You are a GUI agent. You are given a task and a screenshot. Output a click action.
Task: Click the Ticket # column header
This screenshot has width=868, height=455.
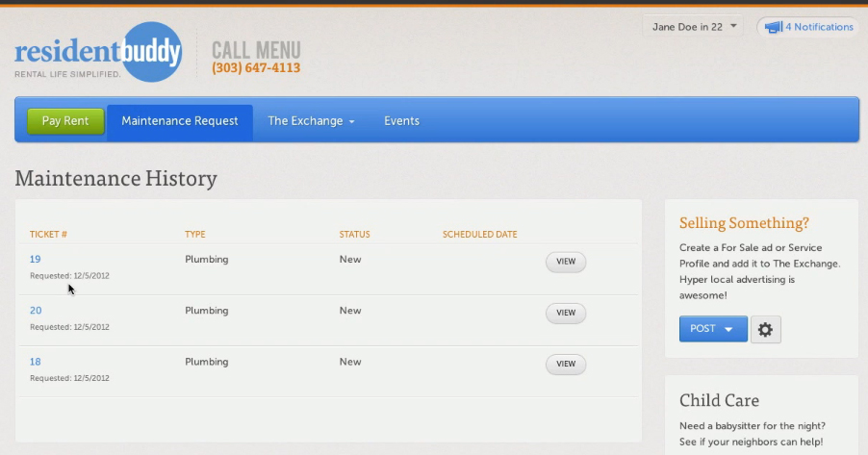[x=48, y=235]
